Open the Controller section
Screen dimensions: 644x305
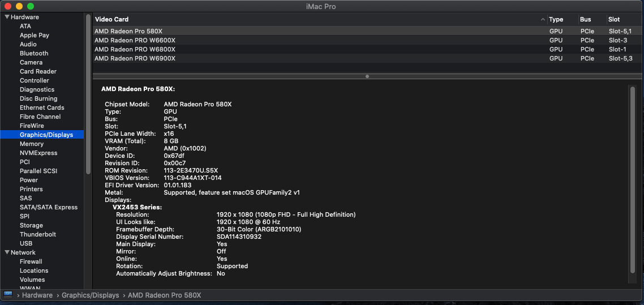coord(35,80)
